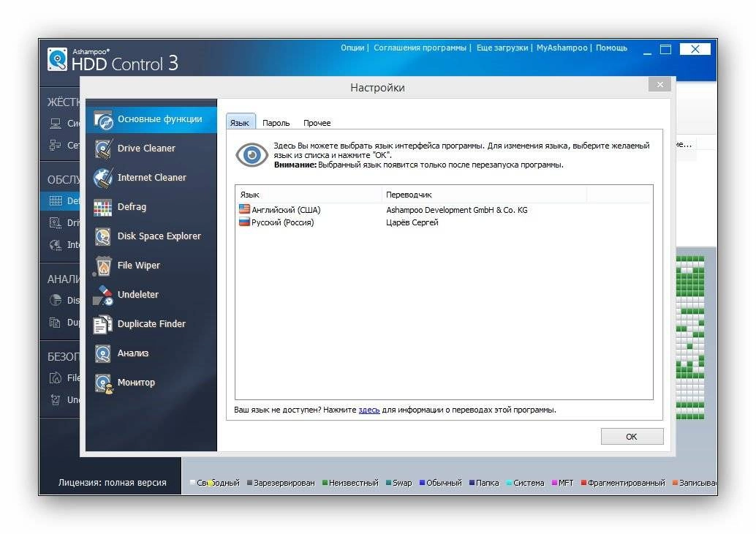This screenshot has height=534, width=756.
Task: Click the Defrag colored grid icon
Action: point(102,208)
